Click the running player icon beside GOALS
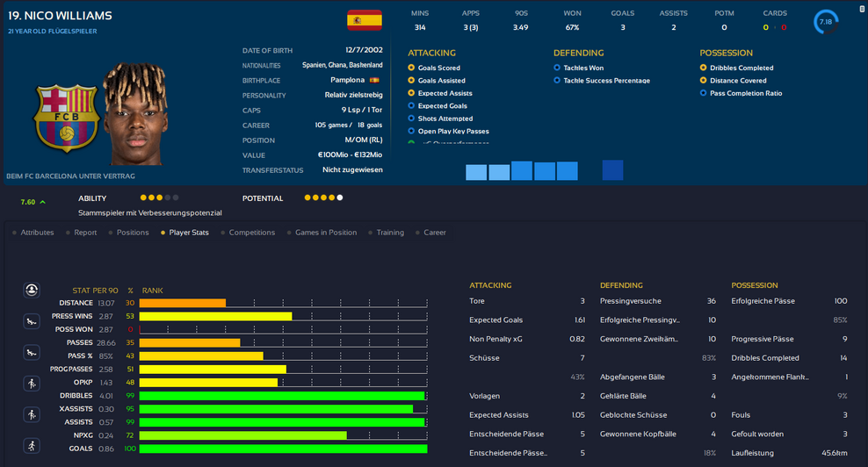The height and width of the screenshot is (467, 868). [x=33, y=445]
